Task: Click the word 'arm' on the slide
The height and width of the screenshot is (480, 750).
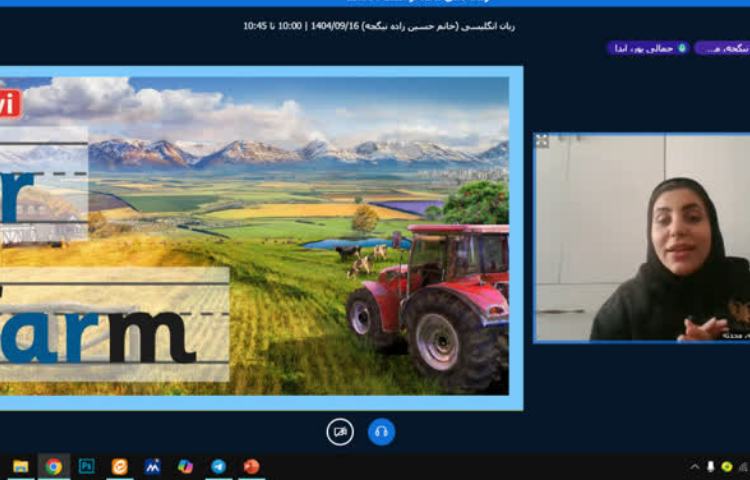Action: [98, 337]
